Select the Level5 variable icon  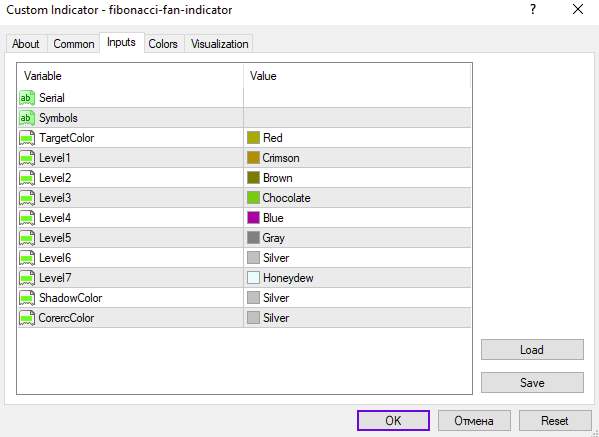(27, 238)
